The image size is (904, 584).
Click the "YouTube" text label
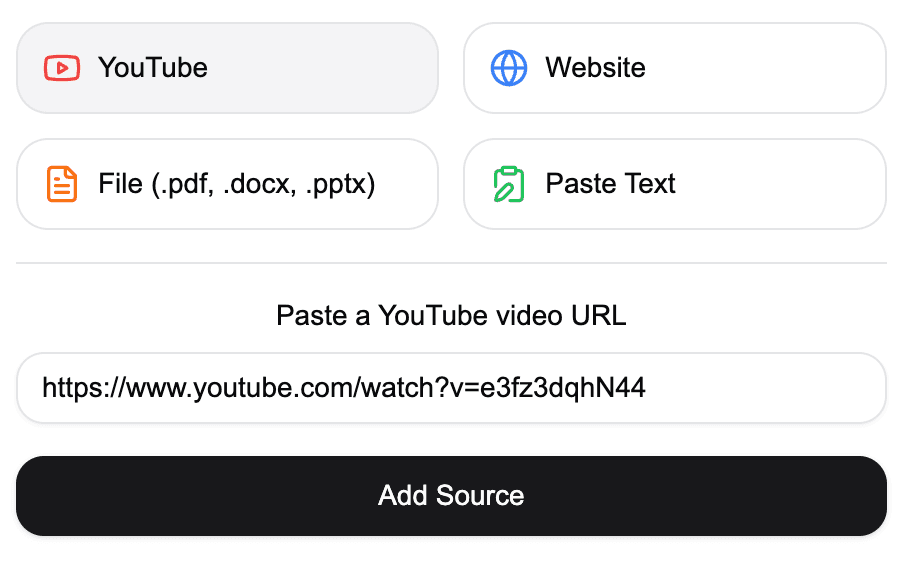153,68
